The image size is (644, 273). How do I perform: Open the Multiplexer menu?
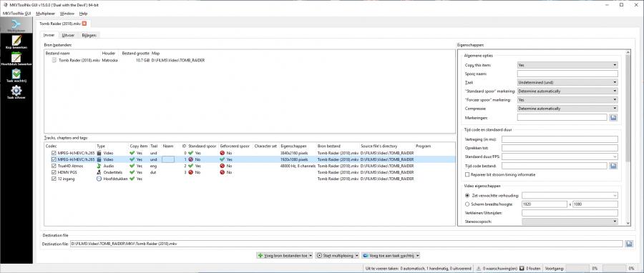click(46, 14)
